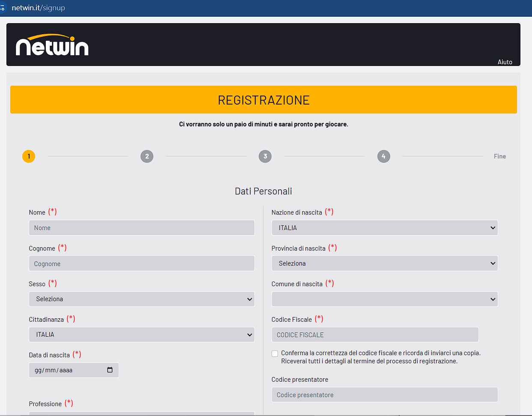Click the Nazione di nascita label
Image resolution: width=532 pixels, height=416 pixels.
pyautogui.click(x=297, y=212)
